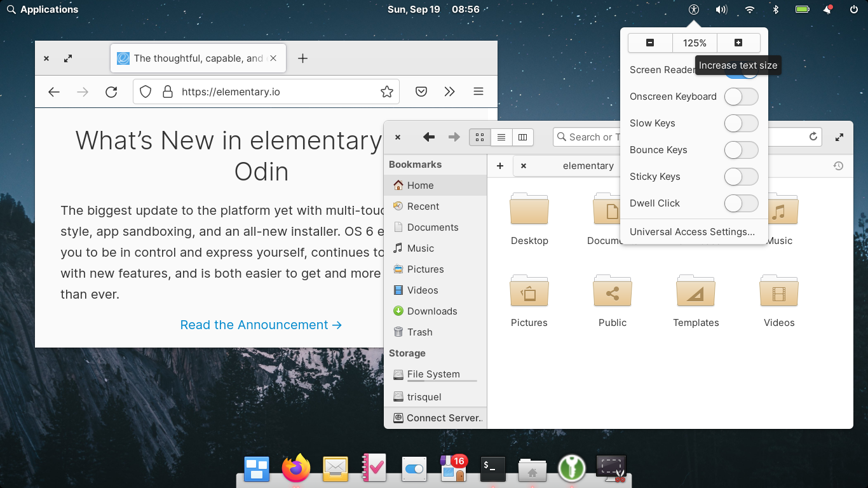Bookmark this page with the star
The image size is (868, 488).
(386, 91)
